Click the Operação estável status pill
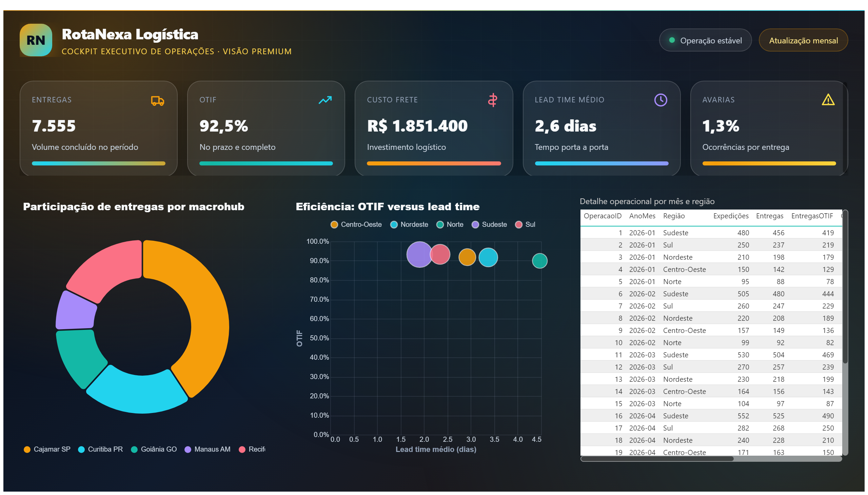 pyautogui.click(x=705, y=40)
